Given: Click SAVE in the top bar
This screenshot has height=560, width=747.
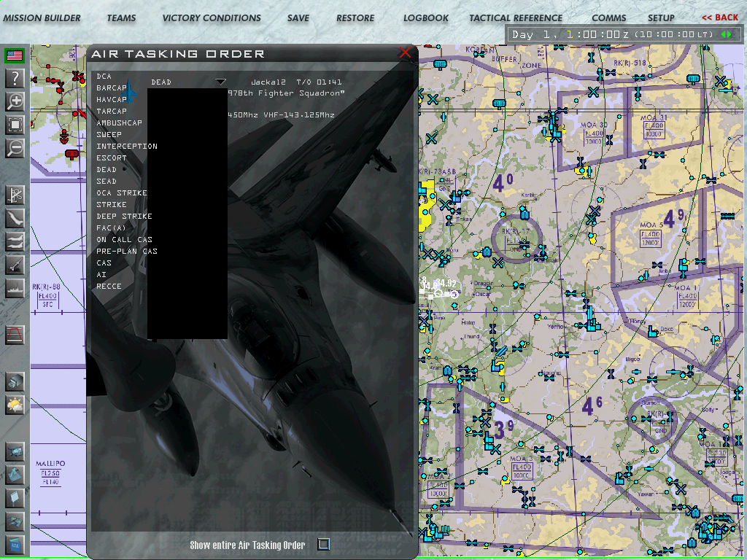Looking at the screenshot, I should (x=298, y=17).
